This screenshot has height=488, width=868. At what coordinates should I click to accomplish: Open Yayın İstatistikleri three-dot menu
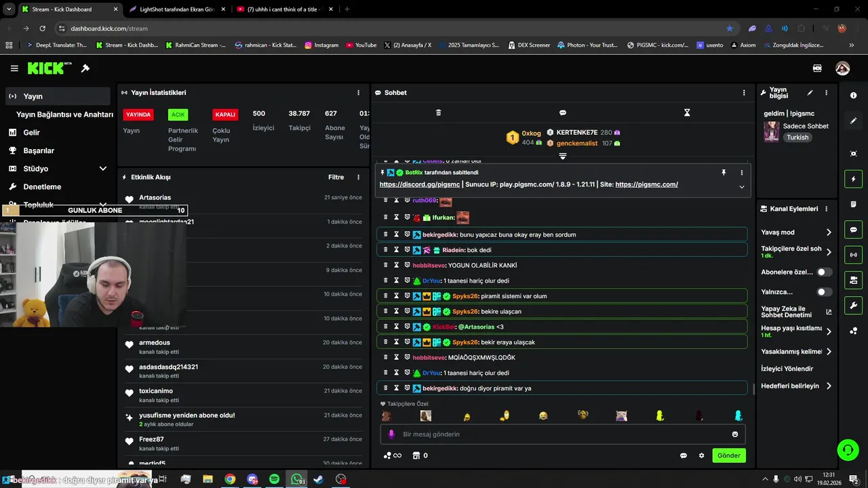358,93
